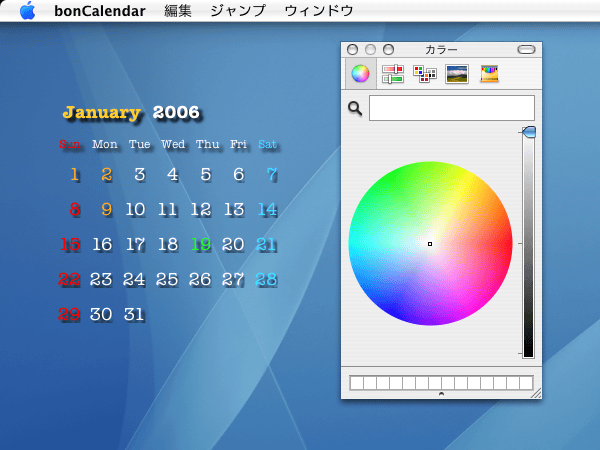Select January 30 on the calendar
This screenshot has width=600, height=450.
coord(101,315)
